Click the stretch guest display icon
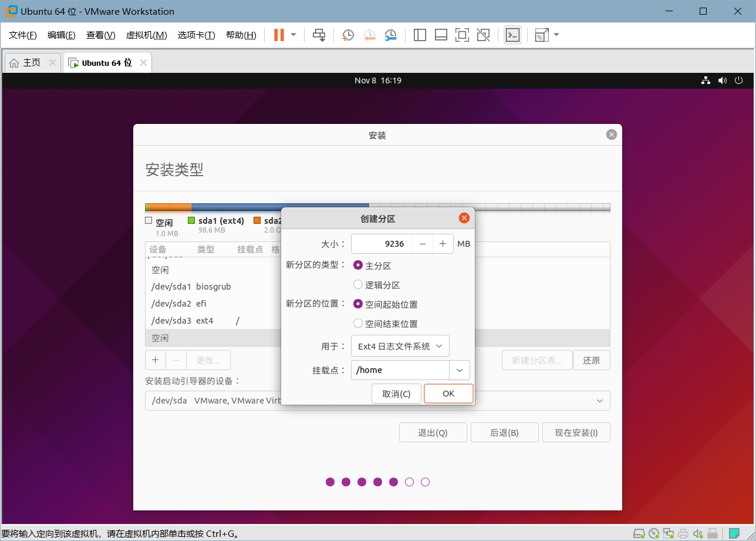This screenshot has width=756, height=541. point(542,35)
